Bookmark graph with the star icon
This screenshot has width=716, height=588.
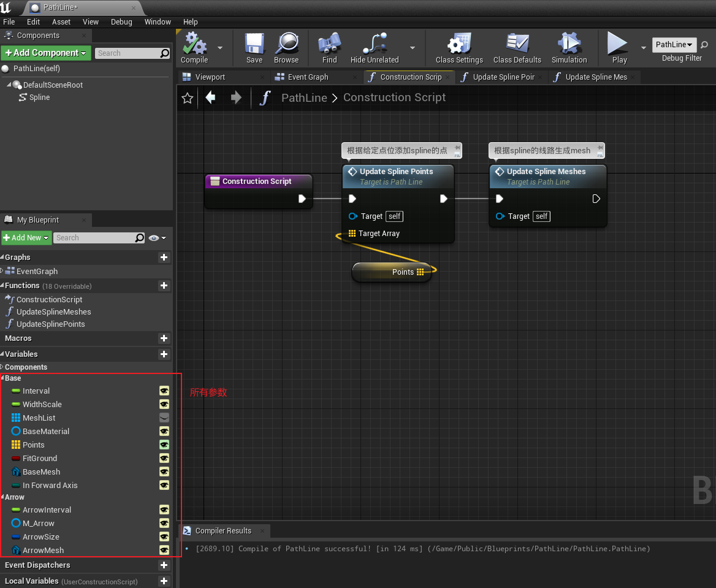pyautogui.click(x=187, y=98)
